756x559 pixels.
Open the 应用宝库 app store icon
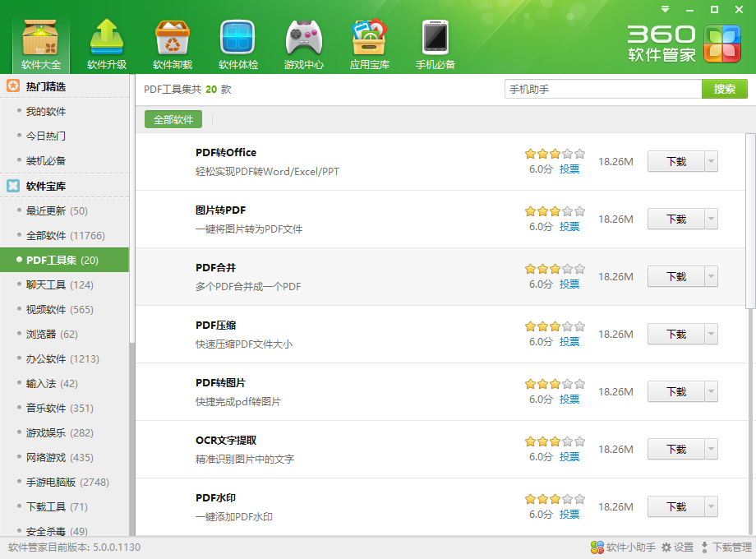pyautogui.click(x=370, y=44)
